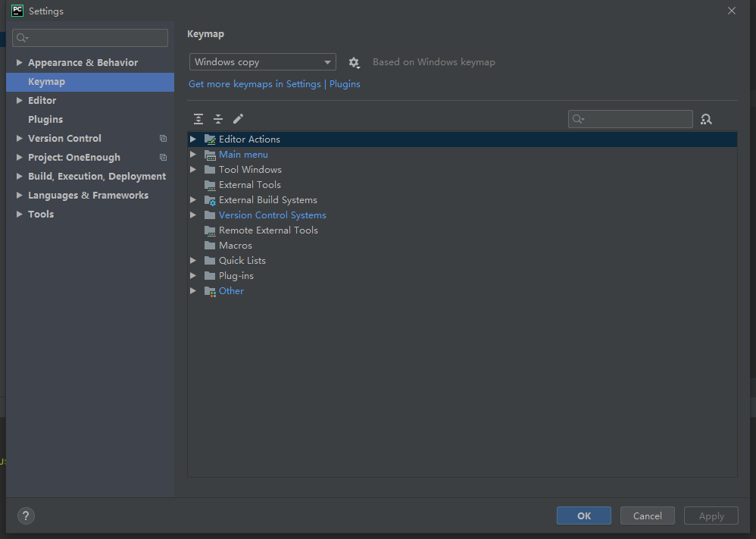Select Macros in the keymap tree
756x539 pixels.
point(235,246)
